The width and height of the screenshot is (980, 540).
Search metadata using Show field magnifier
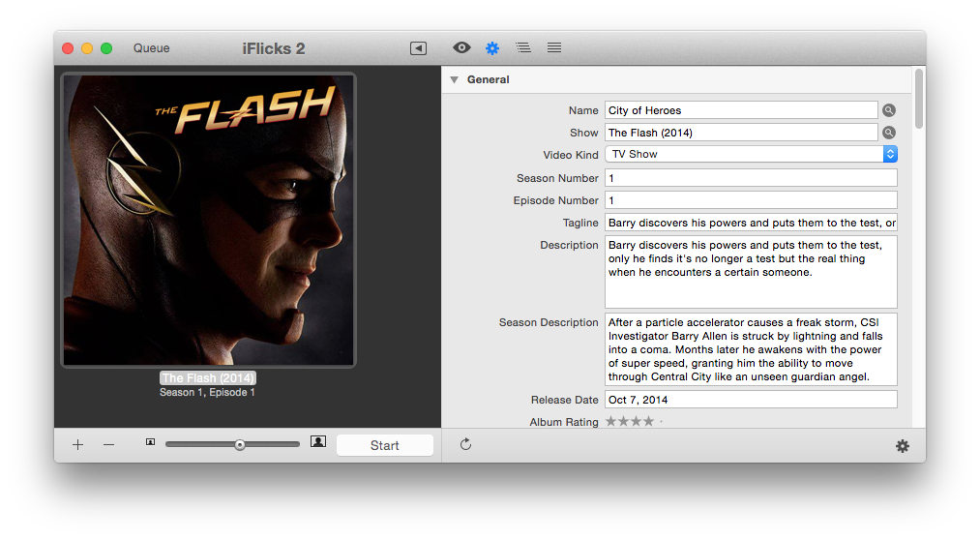click(889, 133)
